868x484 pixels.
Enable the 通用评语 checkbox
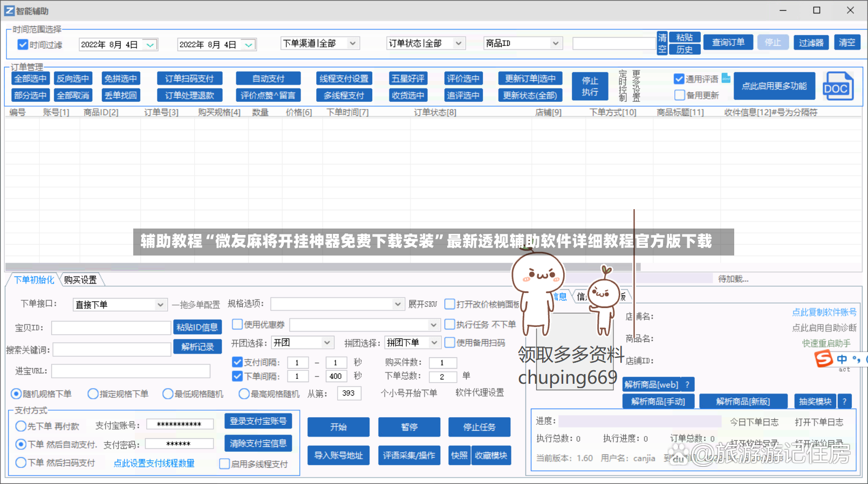(679, 79)
